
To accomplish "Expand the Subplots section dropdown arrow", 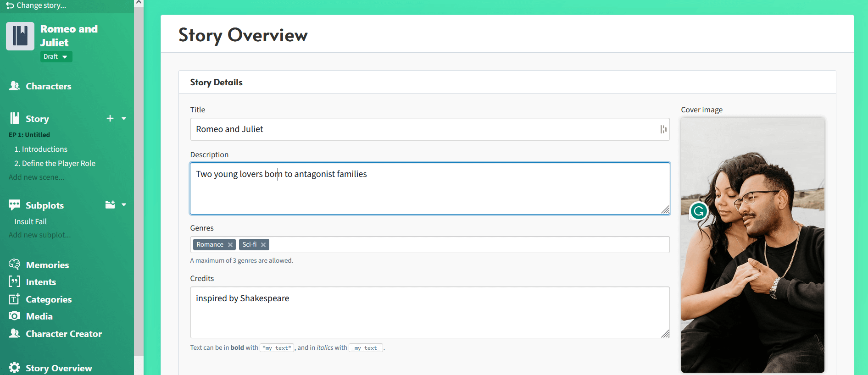I will point(124,205).
